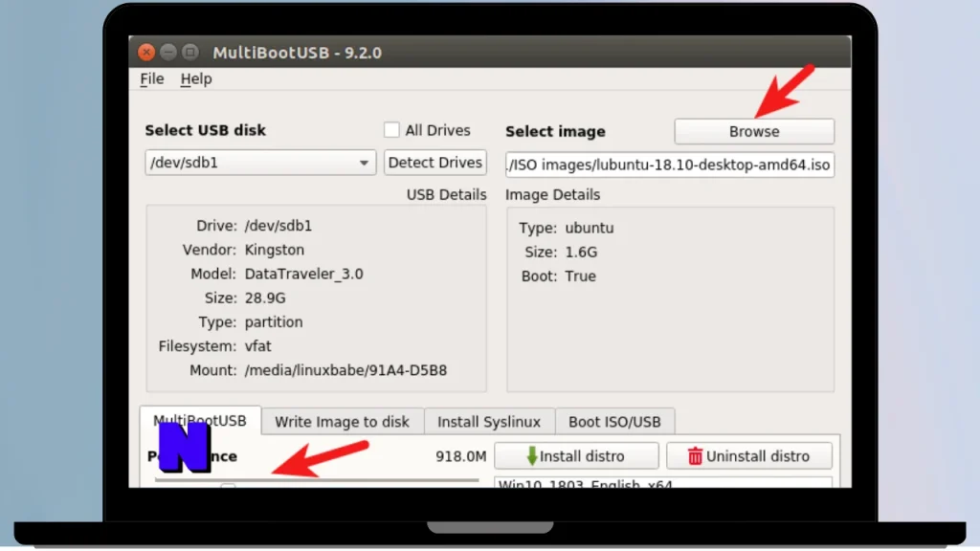
Task: Click the /media/linuxbabe/91A4-D5B8 mount path
Action: (x=345, y=370)
